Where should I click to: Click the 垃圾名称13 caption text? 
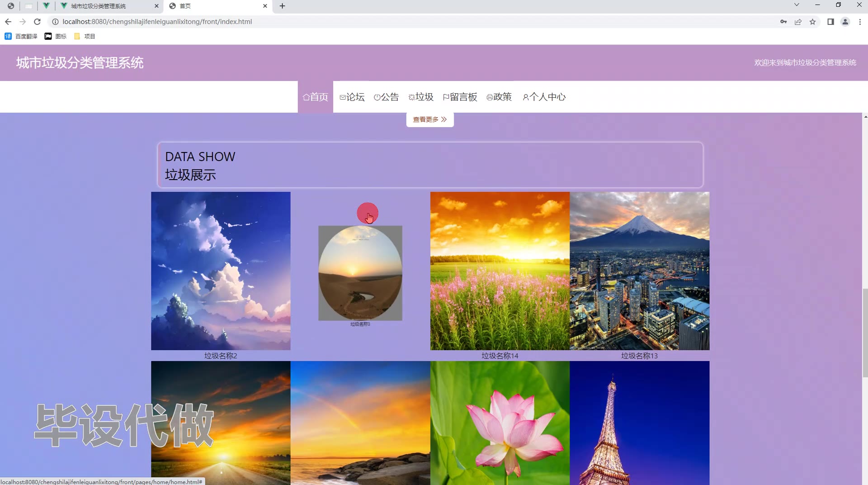point(640,356)
